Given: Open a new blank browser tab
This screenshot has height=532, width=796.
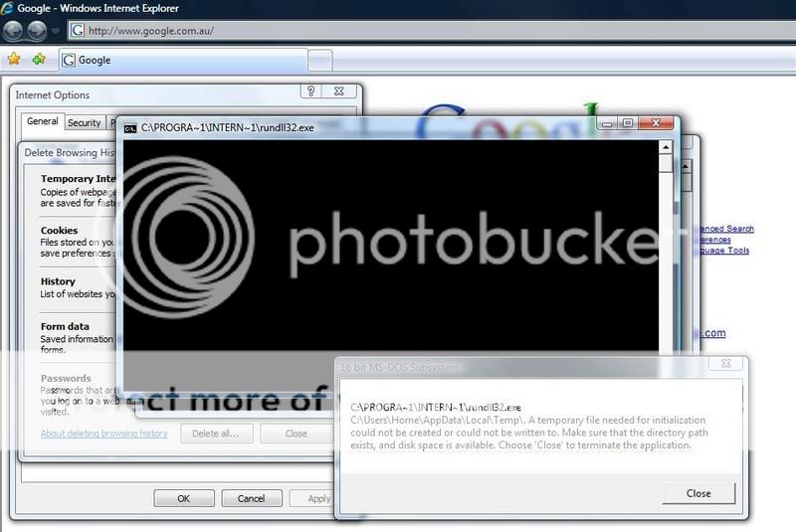Looking at the screenshot, I should coord(319,61).
